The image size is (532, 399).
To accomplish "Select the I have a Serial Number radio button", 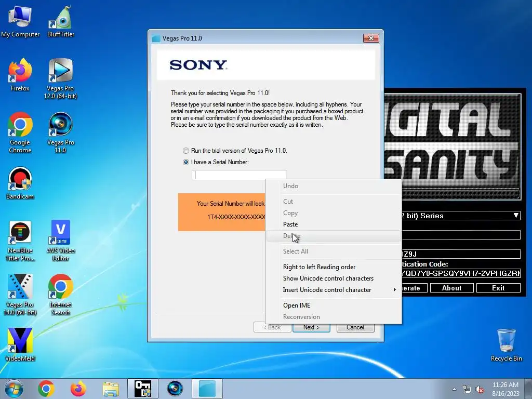I will (186, 162).
